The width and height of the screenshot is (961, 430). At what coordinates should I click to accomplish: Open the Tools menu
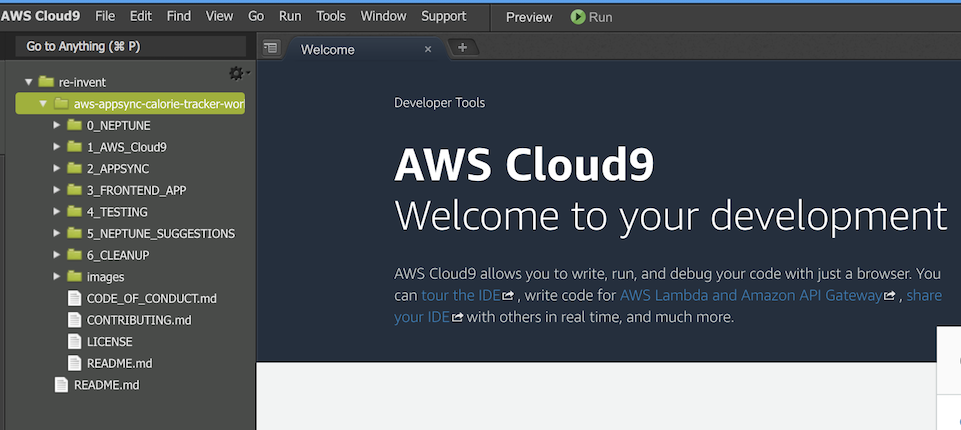pos(331,17)
